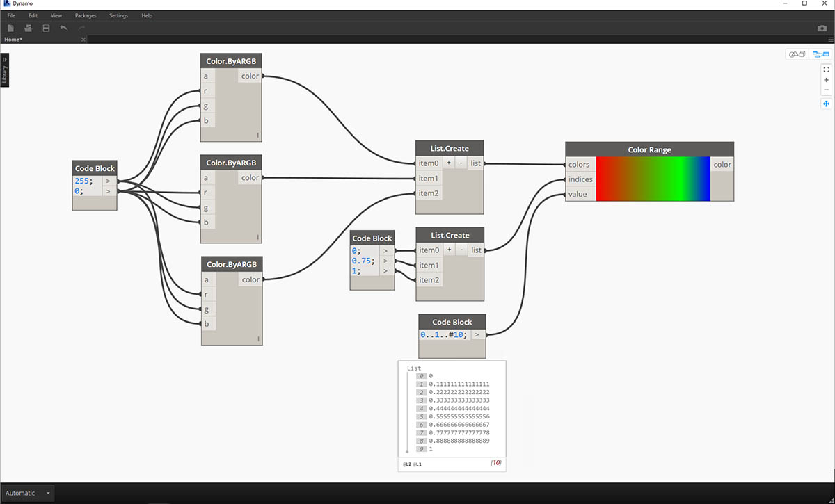Click the Save toolbar icon
Viewport: 835px width, 504px height.
pyautogui.click(x=46, y=28)
